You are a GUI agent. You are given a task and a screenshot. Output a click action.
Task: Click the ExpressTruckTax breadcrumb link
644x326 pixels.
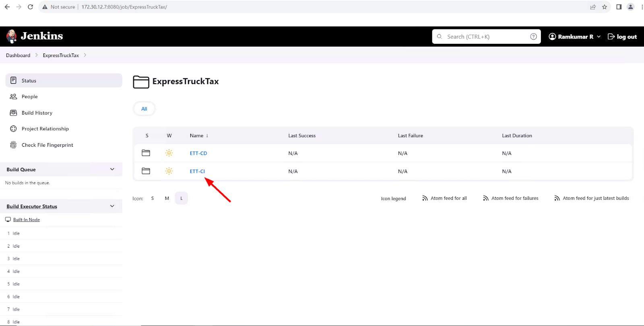tap(61, 55)
